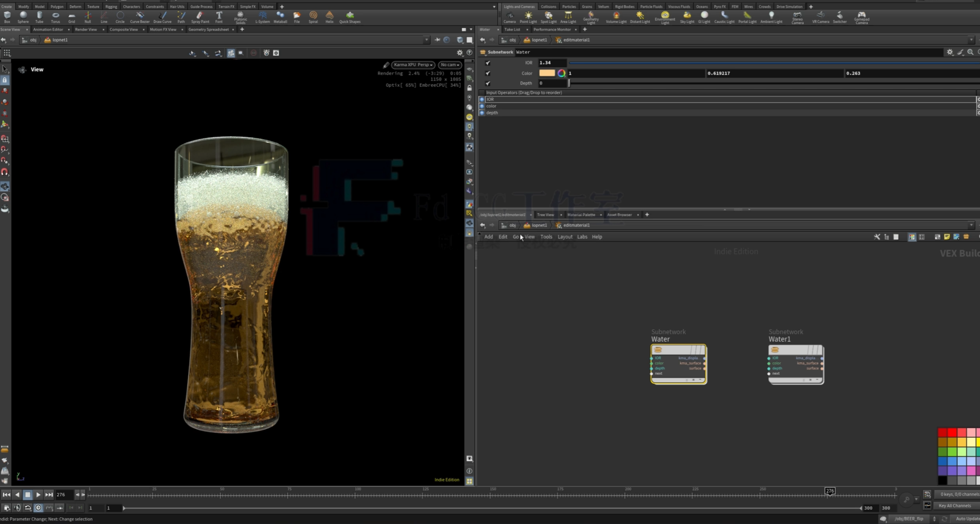The width and height of the screenshot is (980, 524).
Task: Click the Key All Channels button
Action: (955, 505)
